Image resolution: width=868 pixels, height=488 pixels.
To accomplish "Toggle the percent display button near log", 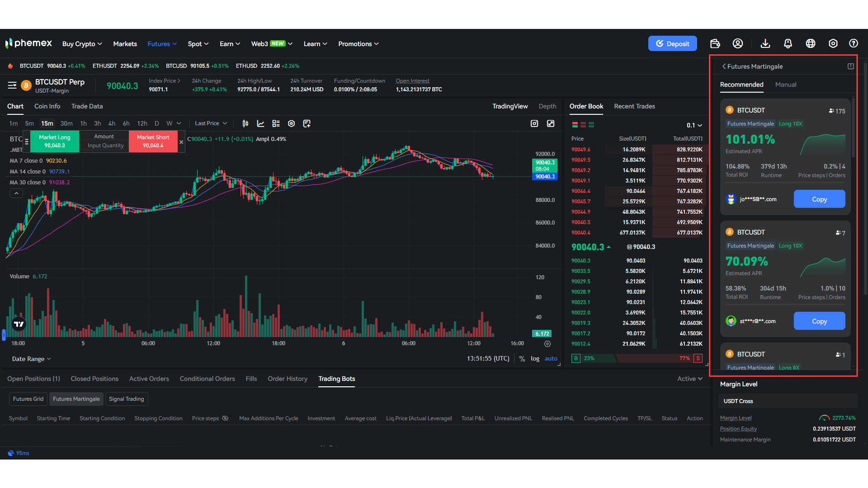I will tap(522, 358).
